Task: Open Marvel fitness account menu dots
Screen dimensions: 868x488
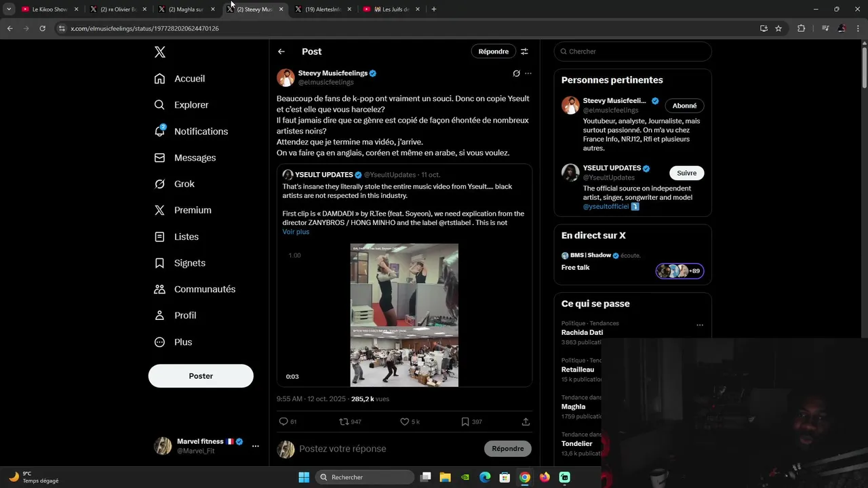Action: 256,446
